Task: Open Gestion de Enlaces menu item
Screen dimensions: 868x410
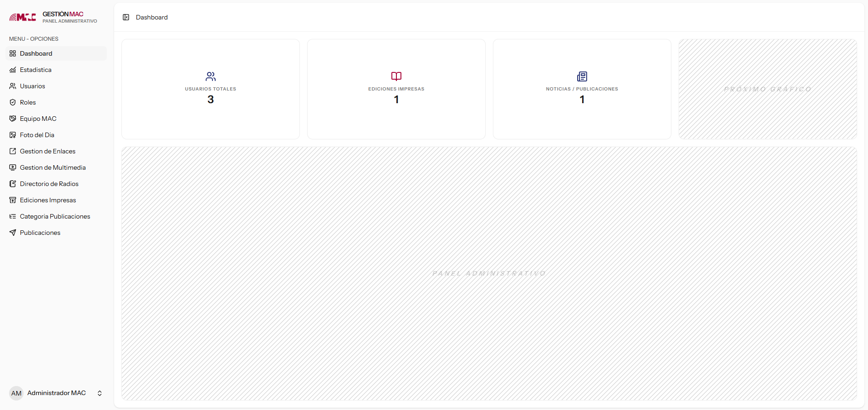Action: point(48,151)
